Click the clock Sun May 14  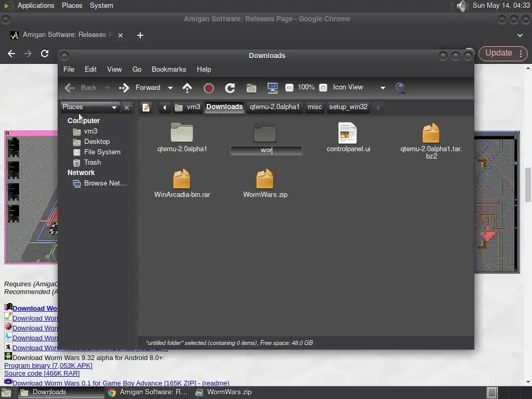[501, 5]
